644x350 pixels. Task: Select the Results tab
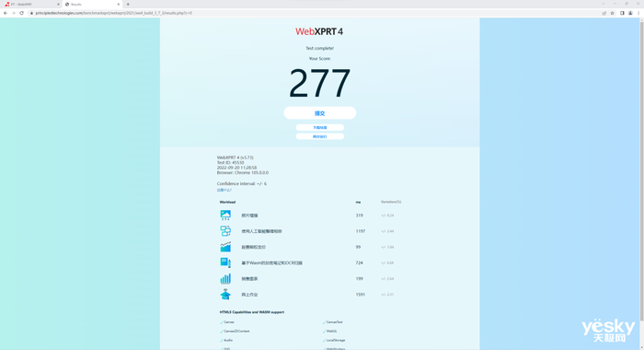pyautogui.click(x=92, y=4)
